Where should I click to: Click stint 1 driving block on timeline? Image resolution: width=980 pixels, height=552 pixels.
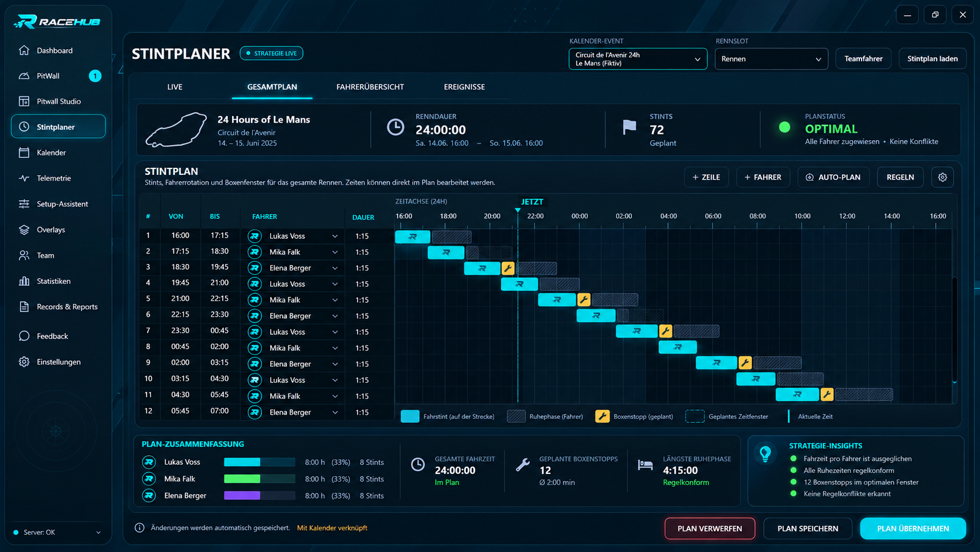(413, 237)
